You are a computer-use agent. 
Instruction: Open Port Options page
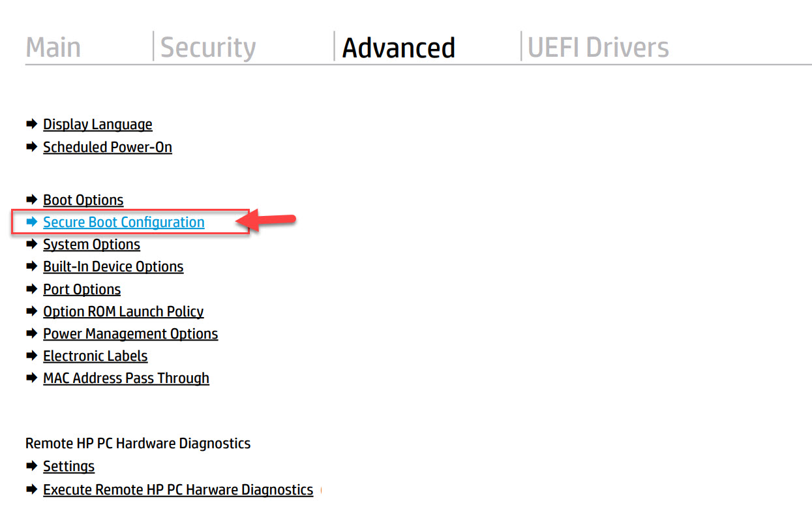pyautogui.click(x=82, y=289)
